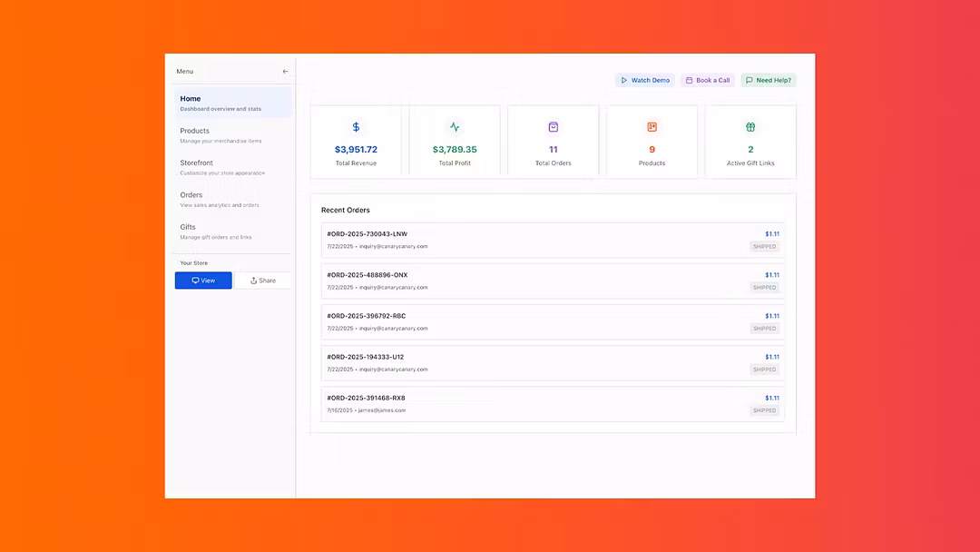Open order #ORD-2025-391468-RXB from james@james.com
980x552 pixels.
(552, 404)
